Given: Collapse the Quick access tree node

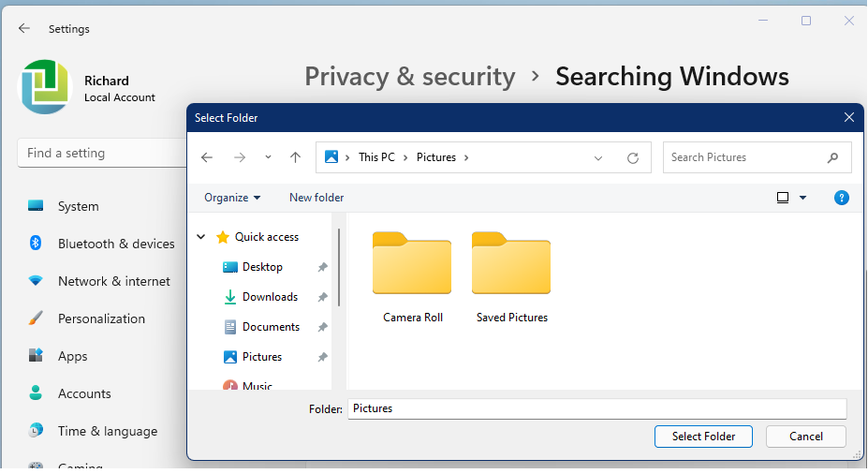Looking at the screenshot, I should pyautogui.click(x=201, y=237).
